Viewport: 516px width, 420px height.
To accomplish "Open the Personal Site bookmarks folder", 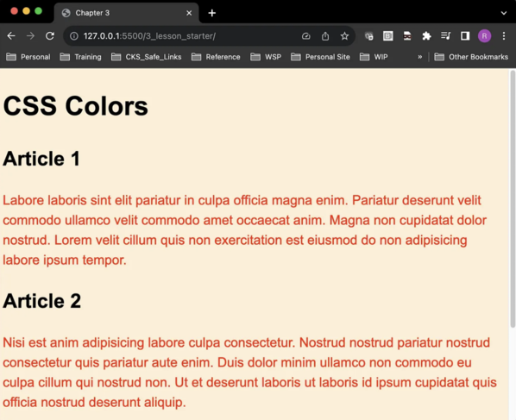I will pos(320,57).
